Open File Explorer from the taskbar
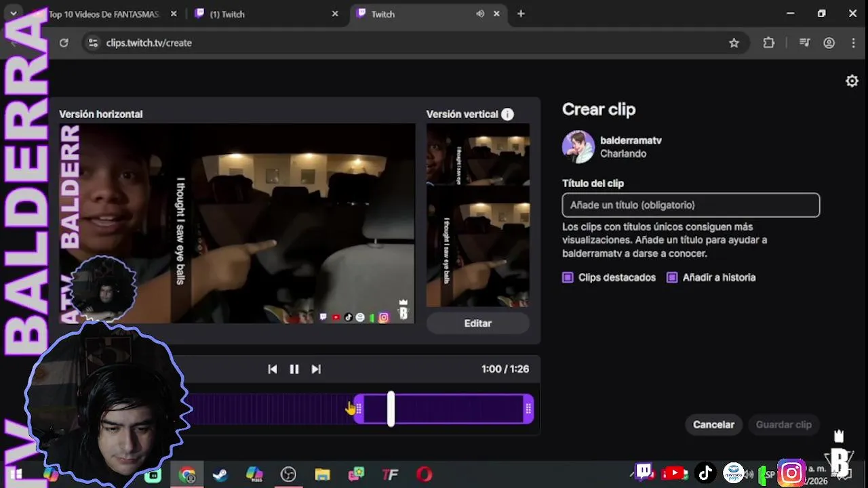The height and width of the screenshot is (488, 868). click(x=322, y=474)
